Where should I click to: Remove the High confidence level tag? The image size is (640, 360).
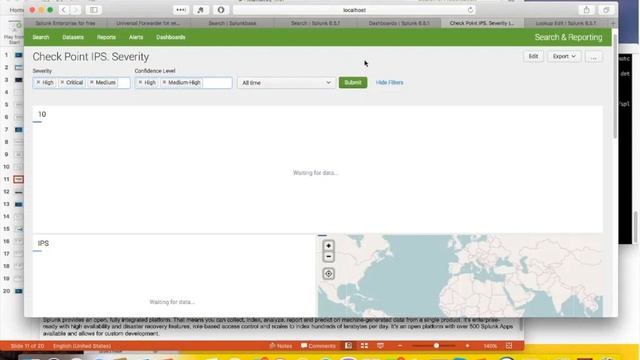[140, 82]
